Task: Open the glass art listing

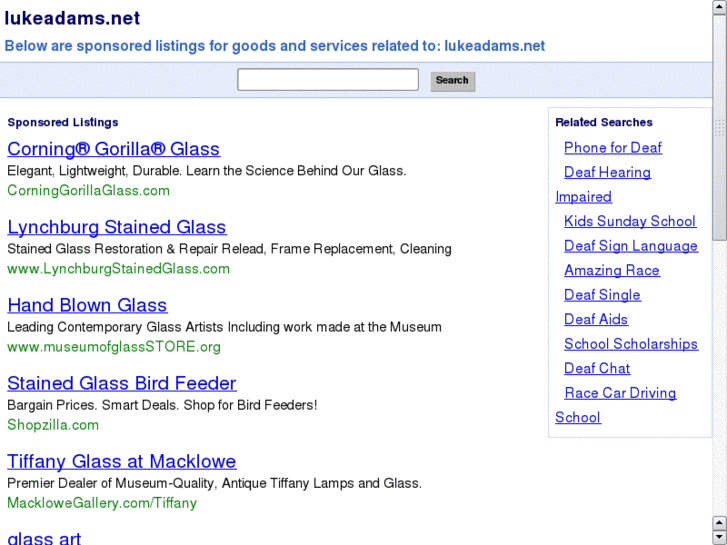Action: [44, 537]
